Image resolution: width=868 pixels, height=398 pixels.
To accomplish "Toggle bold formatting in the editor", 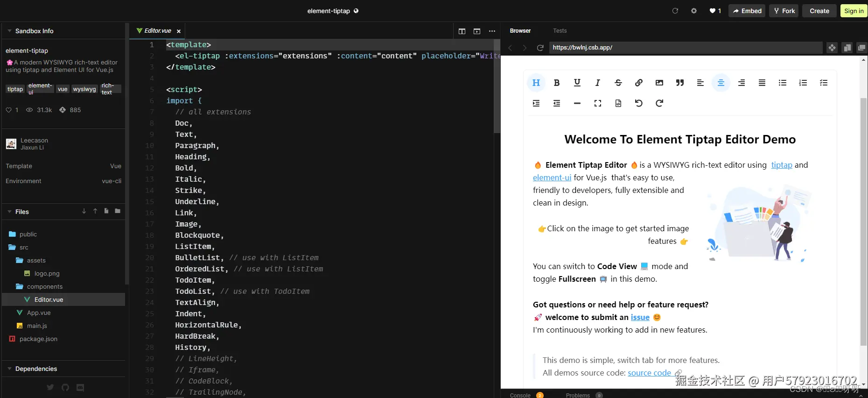I will click(557, 83).
